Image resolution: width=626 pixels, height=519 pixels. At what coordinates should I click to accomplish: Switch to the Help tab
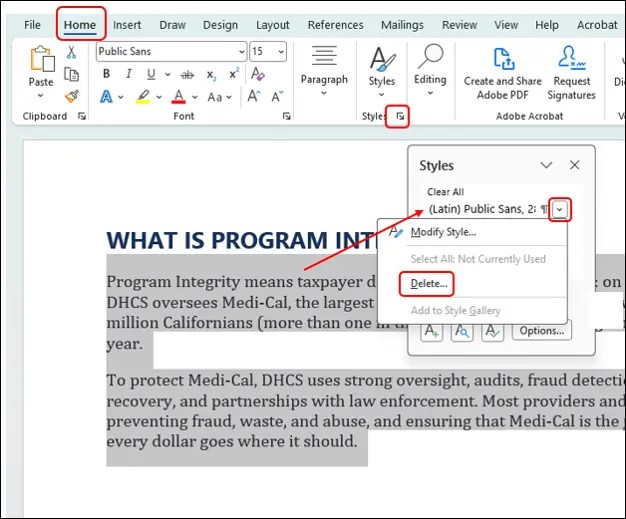click(547, 25)
